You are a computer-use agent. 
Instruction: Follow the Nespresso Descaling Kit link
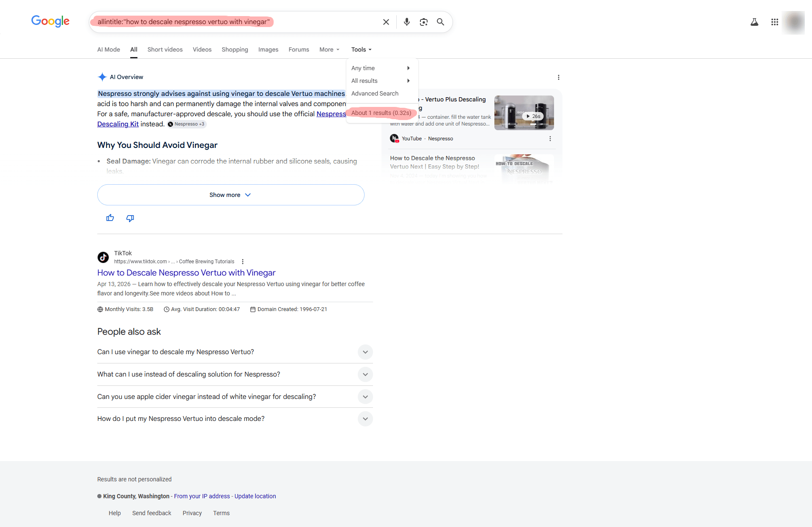118,124
